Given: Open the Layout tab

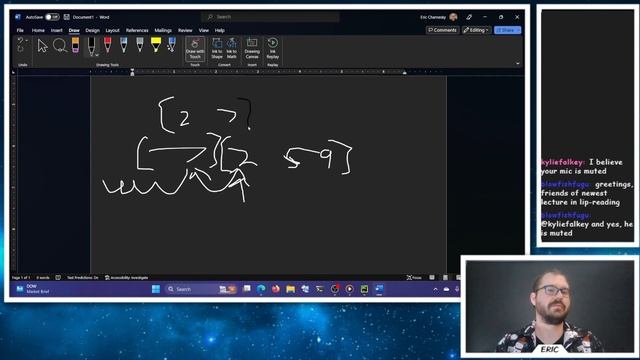Looking at the screenshot, I should tap(112, 30).
